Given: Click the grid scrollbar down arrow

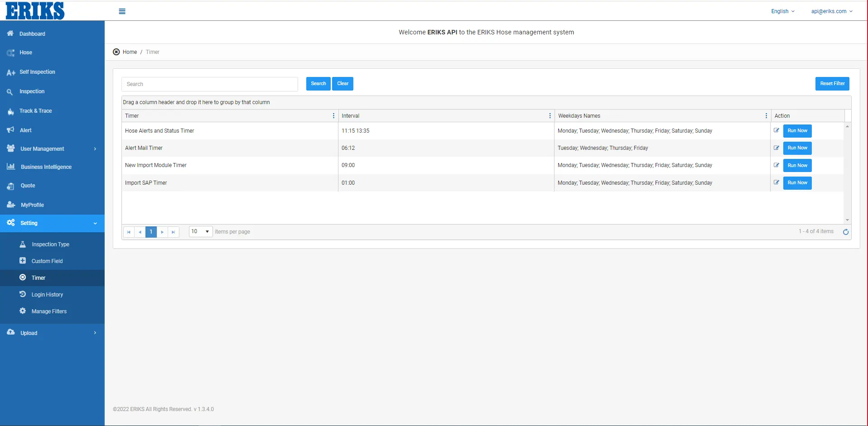Looking at the screenshot, I should pos(847,220).
